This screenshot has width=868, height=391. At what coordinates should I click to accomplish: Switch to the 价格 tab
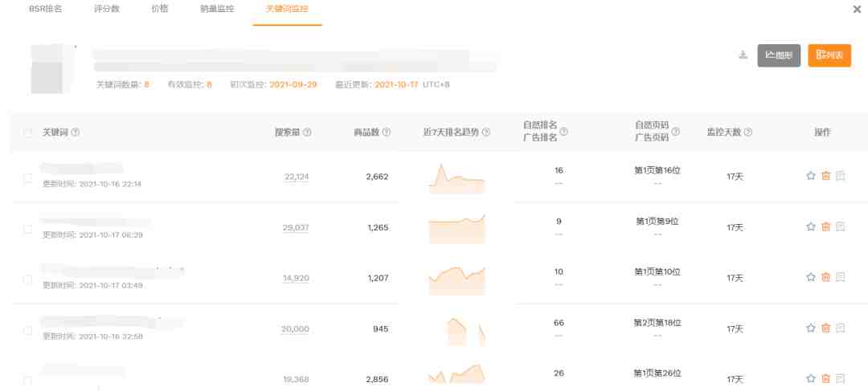tap(159, 10)
